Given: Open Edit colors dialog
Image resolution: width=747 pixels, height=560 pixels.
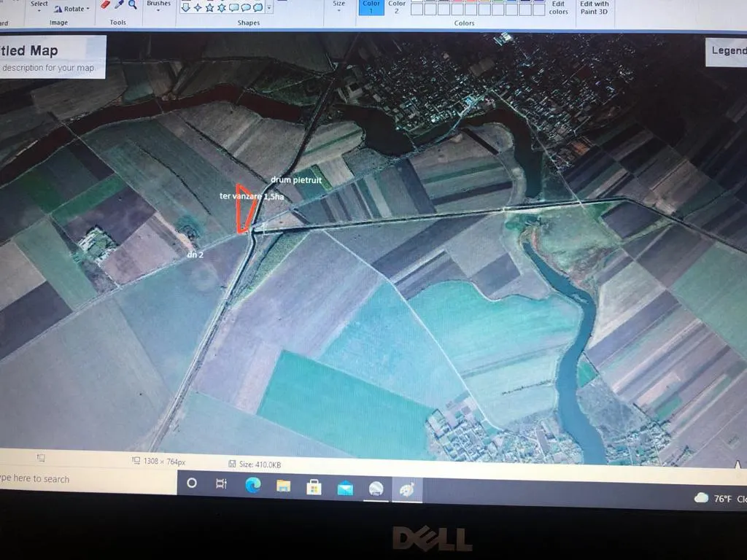Looking at the screenshot, I should click(x=558, y=7).
